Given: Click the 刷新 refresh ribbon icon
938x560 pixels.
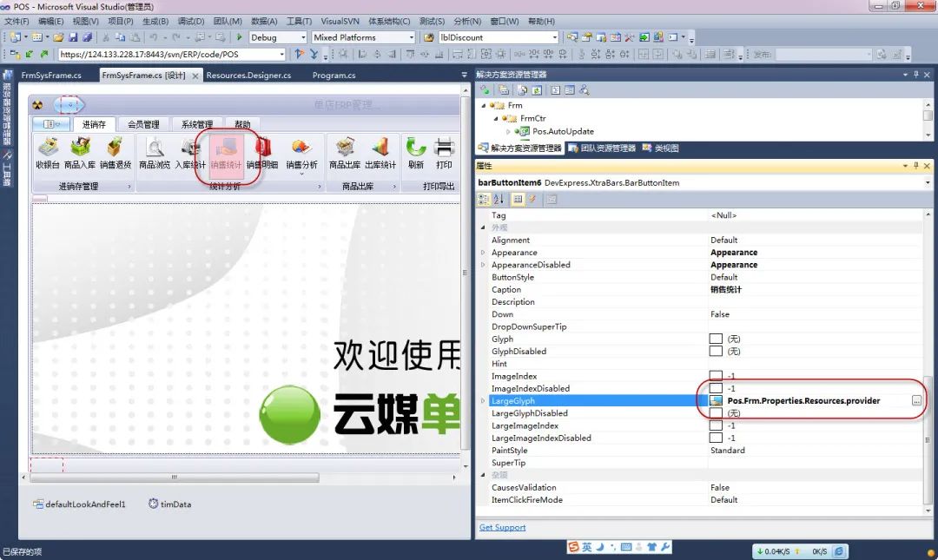Looking at the screenshot, I should coord(416,148).
